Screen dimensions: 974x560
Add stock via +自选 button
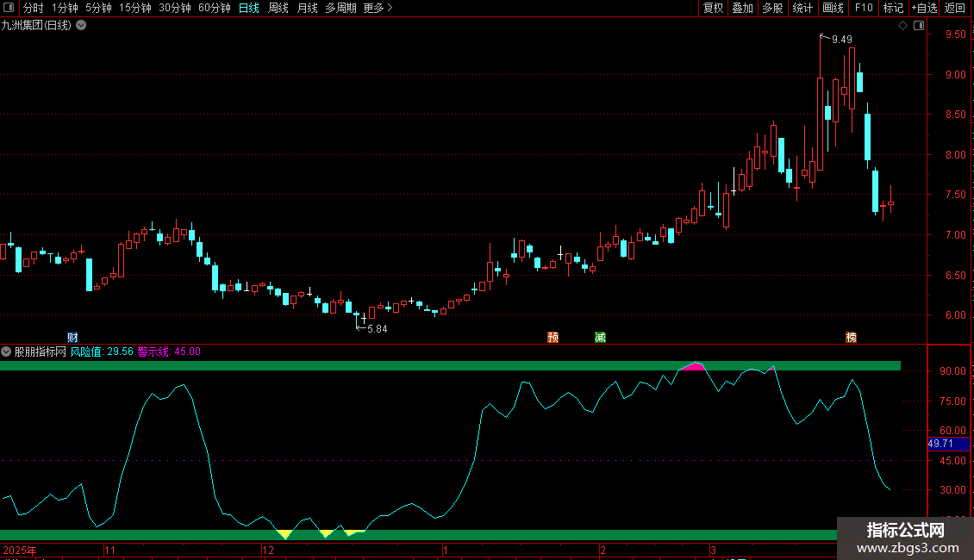point(924,8)
